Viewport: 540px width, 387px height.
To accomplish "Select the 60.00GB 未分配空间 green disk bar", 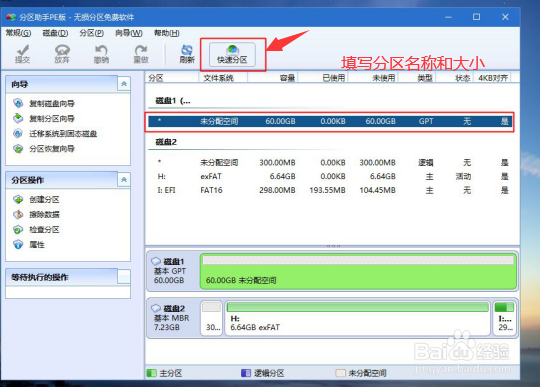I will (358, 271).
